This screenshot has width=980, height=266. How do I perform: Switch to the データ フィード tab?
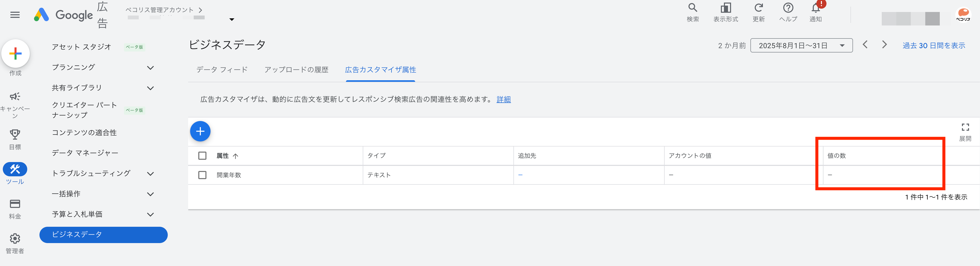click(222, 70)
